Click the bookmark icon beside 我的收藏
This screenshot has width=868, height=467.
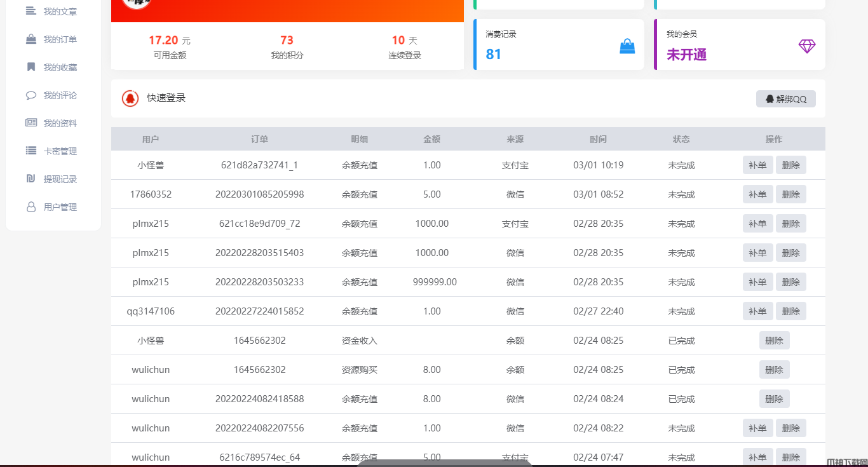(x=31, y=67)
